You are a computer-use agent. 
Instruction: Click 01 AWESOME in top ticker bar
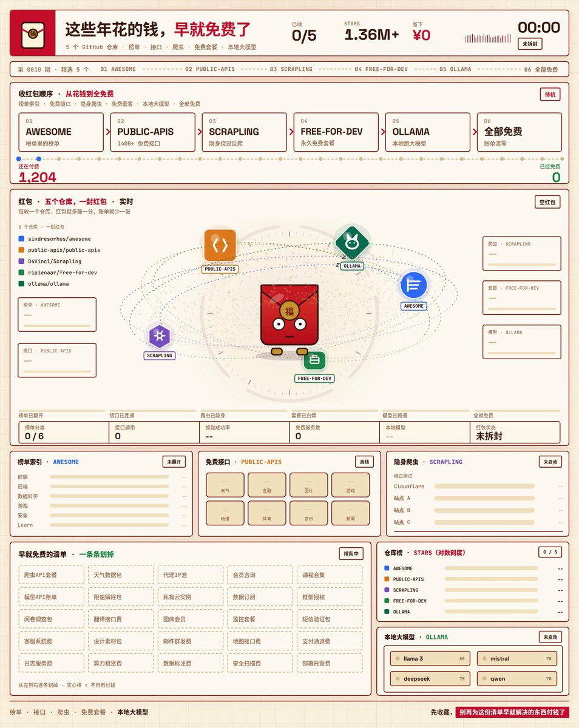(118, 69)
